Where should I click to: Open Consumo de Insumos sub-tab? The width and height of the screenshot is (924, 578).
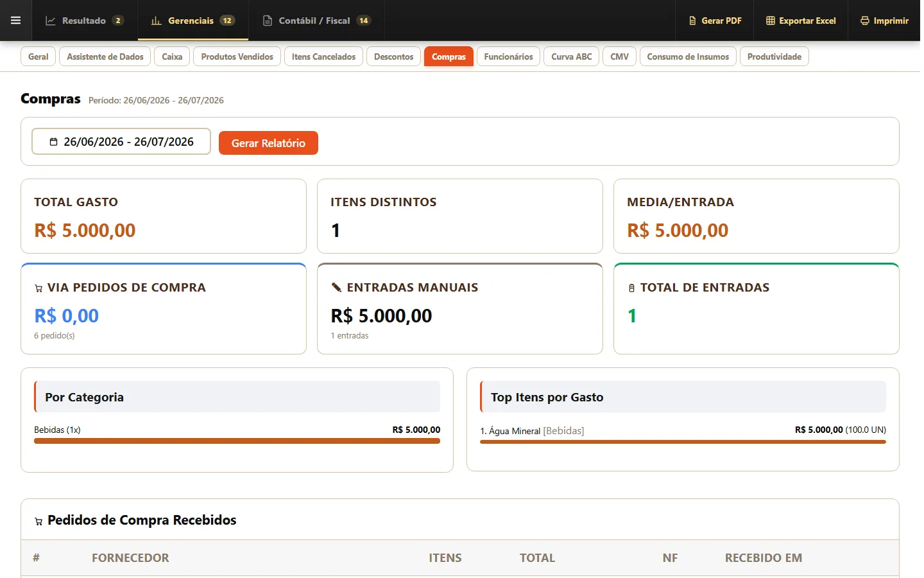point(688,57)
